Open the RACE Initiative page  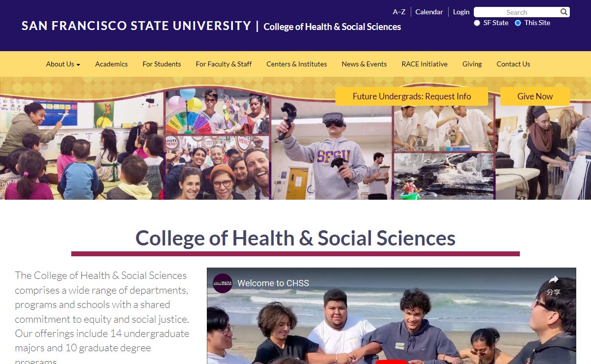click(425, 64)
